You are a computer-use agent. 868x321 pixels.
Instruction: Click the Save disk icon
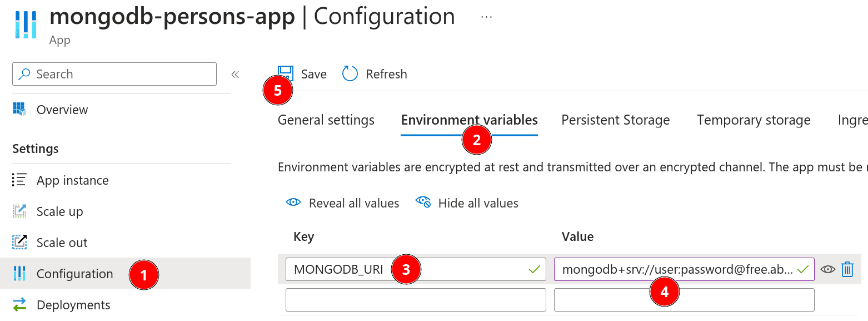(x=286, y=73)
